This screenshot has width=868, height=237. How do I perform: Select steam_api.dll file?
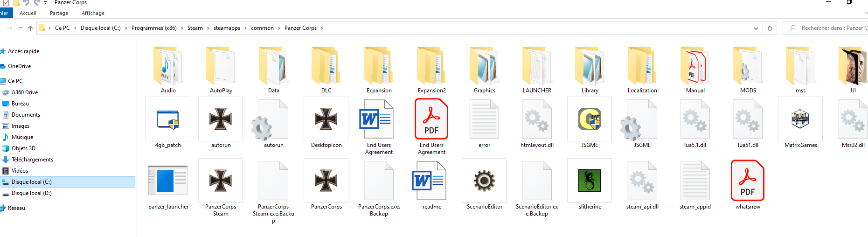coord(642,185)
